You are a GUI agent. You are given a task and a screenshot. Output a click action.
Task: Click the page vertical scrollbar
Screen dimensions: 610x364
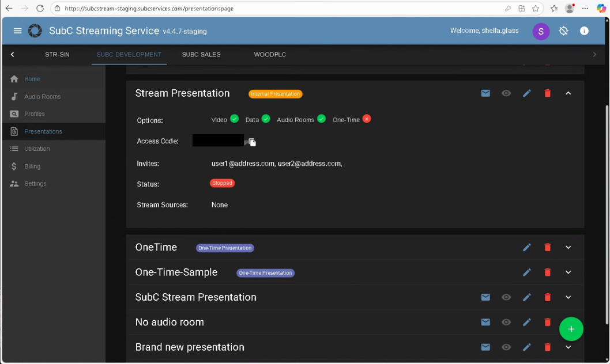point(606,213)
